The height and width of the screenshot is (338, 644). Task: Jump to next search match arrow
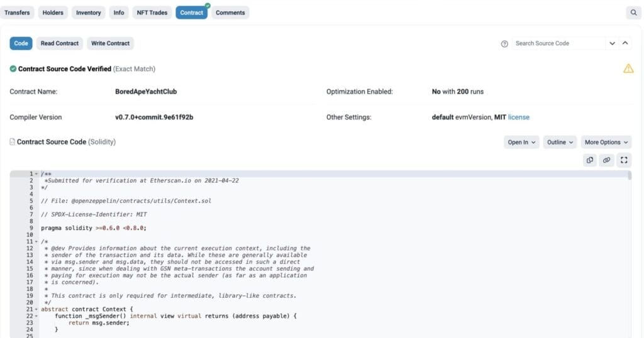[x=612, y=43]
